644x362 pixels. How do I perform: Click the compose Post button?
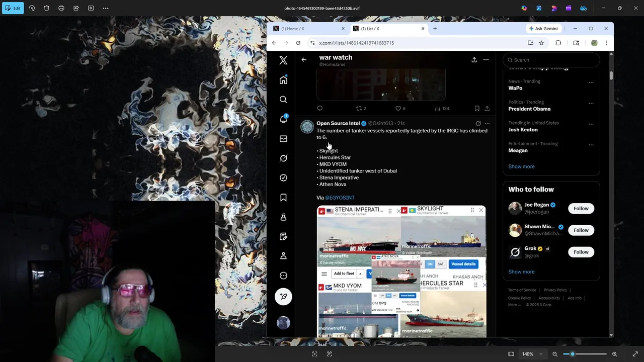pyautogui.click(x=283, y=297)
